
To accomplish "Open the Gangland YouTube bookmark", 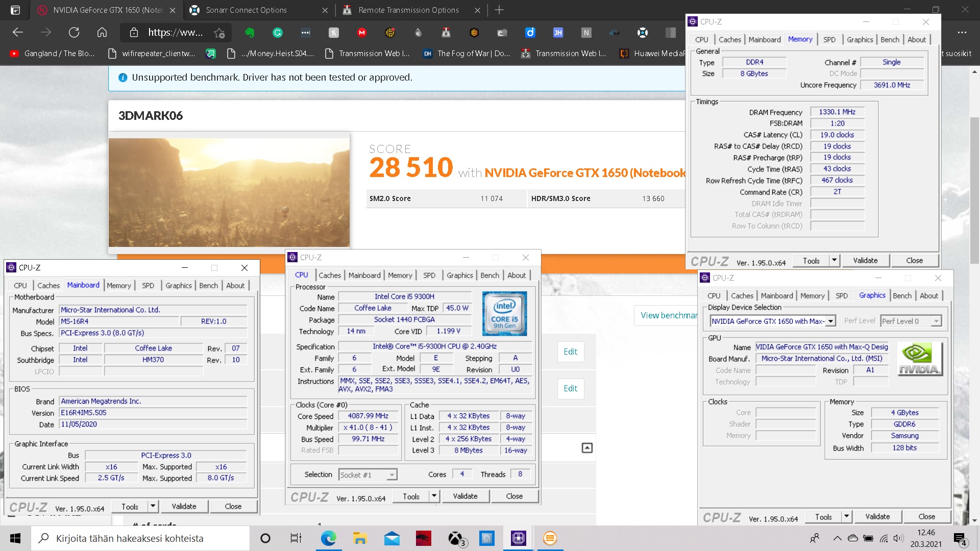I will coord(53,53).
